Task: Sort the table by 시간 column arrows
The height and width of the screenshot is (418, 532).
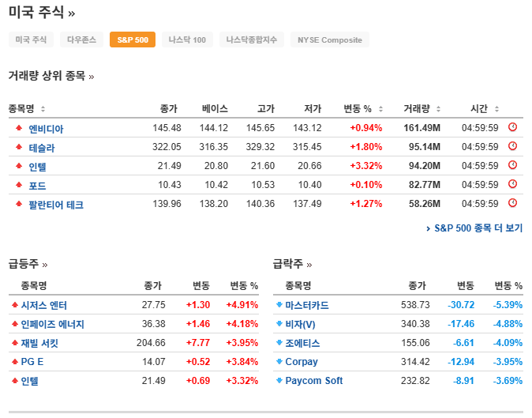Action: 496,109
